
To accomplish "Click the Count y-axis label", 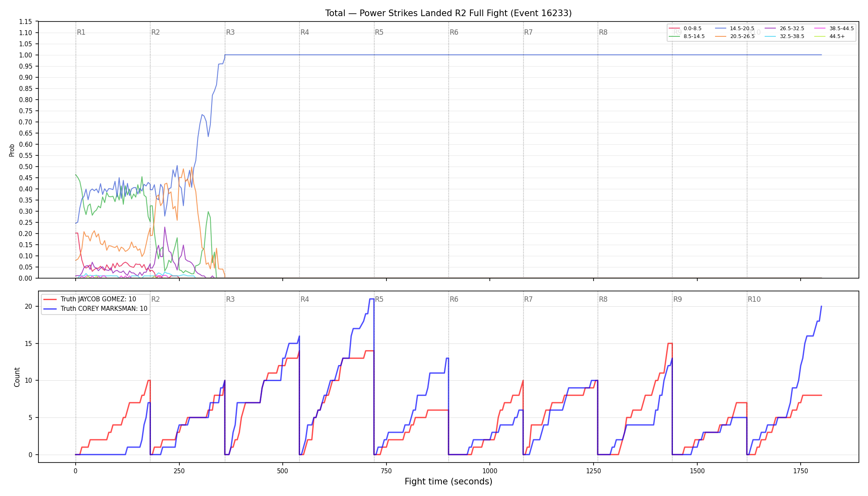I will [17, 377].
